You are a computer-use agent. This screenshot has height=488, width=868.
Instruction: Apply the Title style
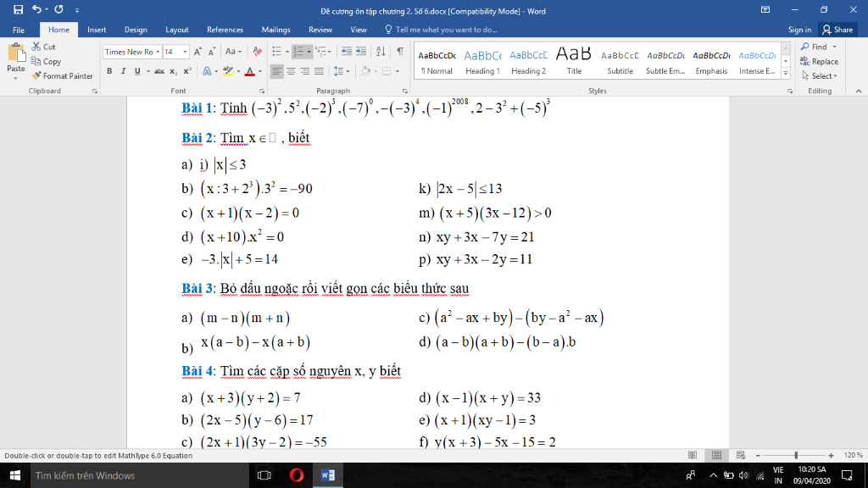coord(574,61)
